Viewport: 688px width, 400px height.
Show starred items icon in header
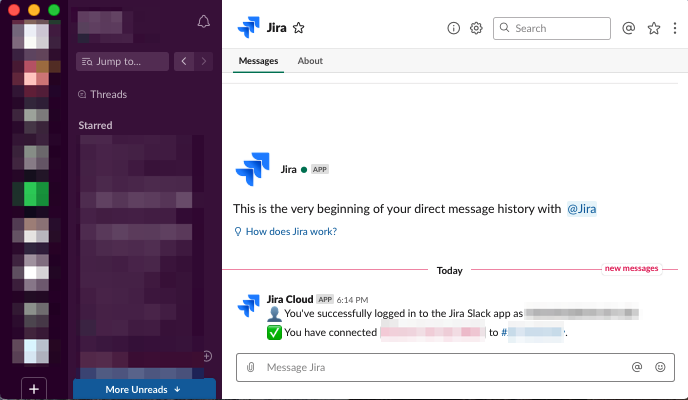(654, 28)
